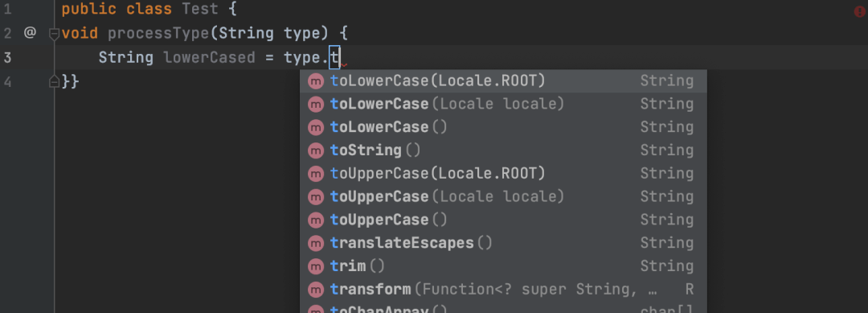The width and height of the screenshot is (868, 313).
Task: Click method icon beside translateEscapes()
Action: click(316, 243)
